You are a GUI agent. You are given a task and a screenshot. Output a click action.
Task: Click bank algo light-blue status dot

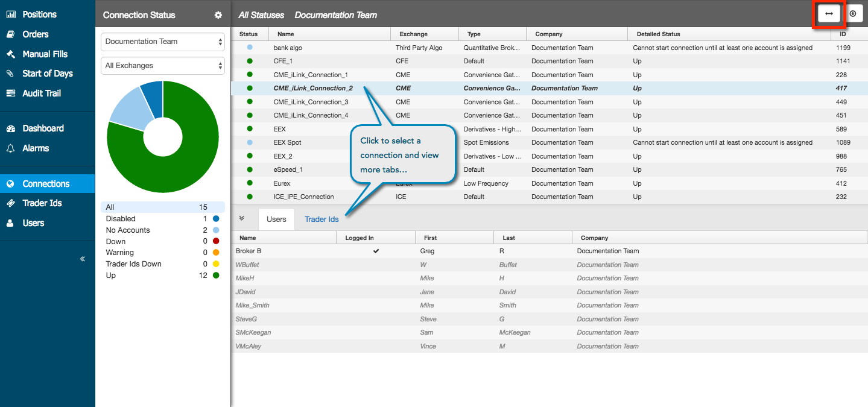pos(250,47)
